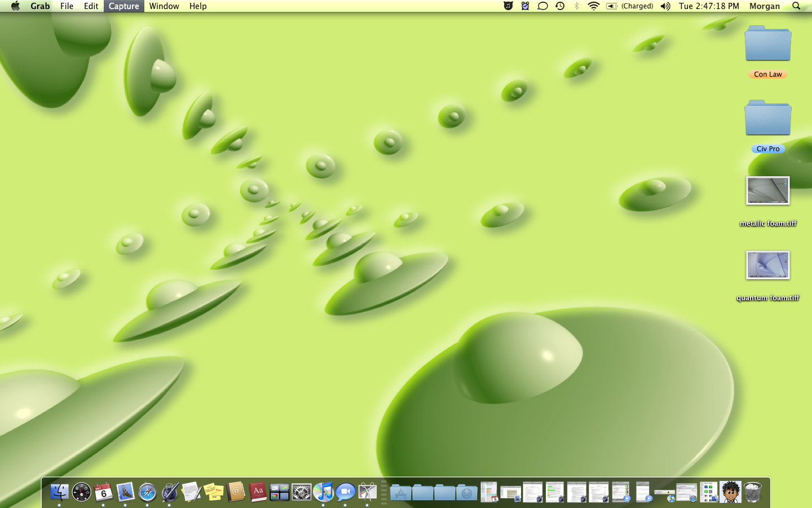Open Finder from the Dock
The image size is (812, 508).
coord(59,492)
